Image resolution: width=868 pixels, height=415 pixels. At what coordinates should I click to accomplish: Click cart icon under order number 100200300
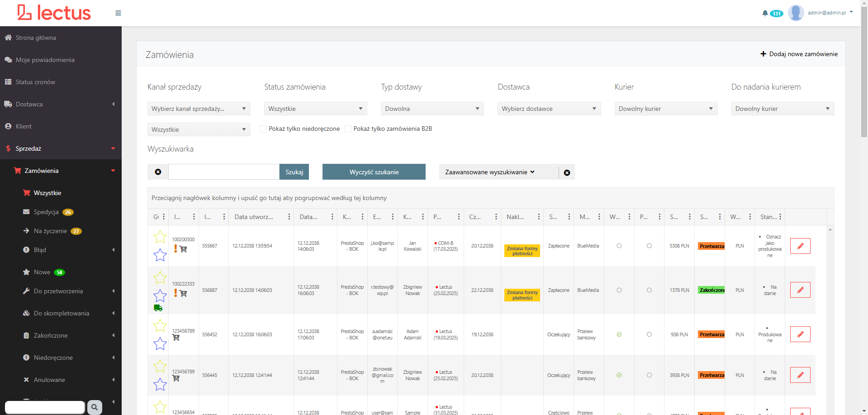point(183,249)
